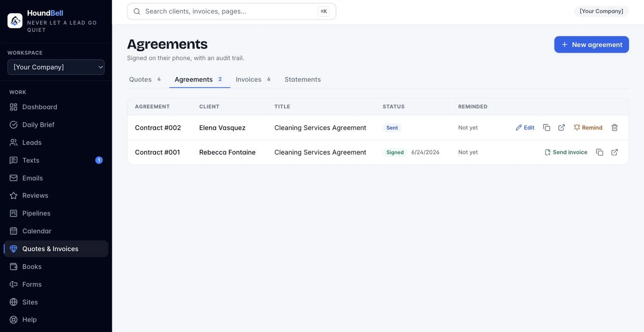Duplicate Contract #002 using the copy icon
Screen dimensions: 644x332
(547, 128)
